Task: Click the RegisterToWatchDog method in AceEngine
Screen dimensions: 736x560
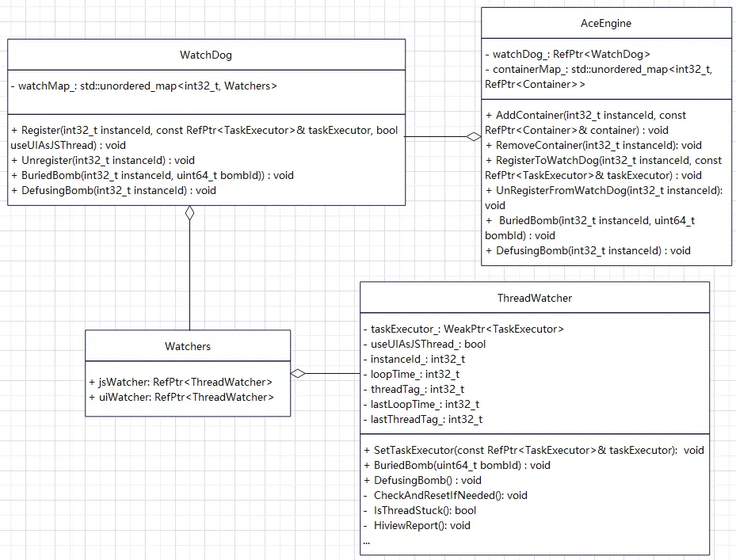Action: click(603, 168)
